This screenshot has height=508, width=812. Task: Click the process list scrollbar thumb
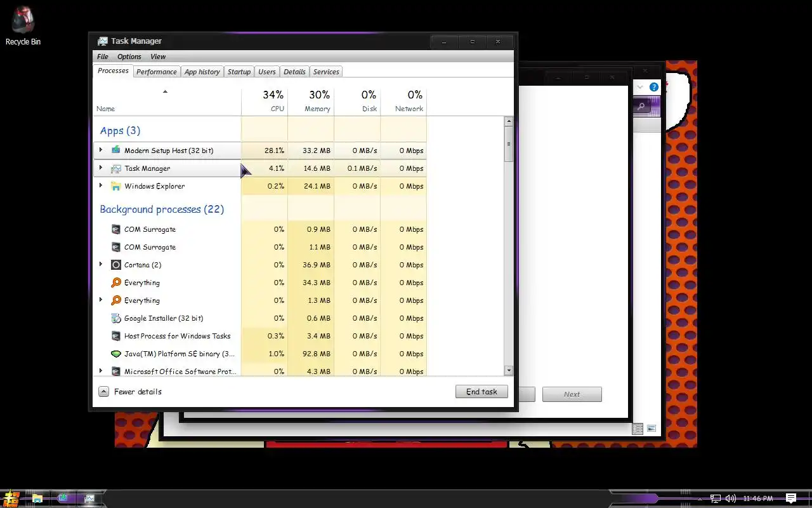(x=509, y=144)
